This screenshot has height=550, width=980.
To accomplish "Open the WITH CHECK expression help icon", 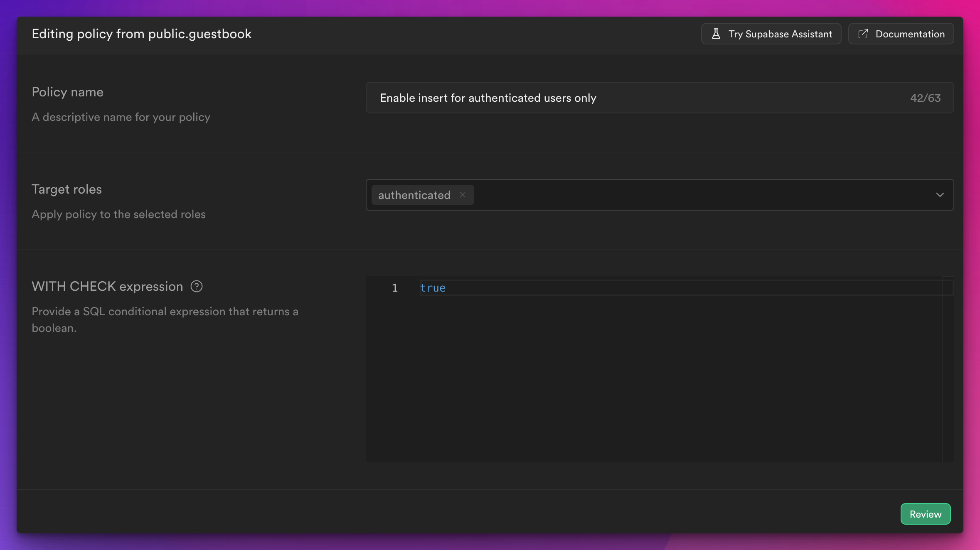I will (197, 286).
